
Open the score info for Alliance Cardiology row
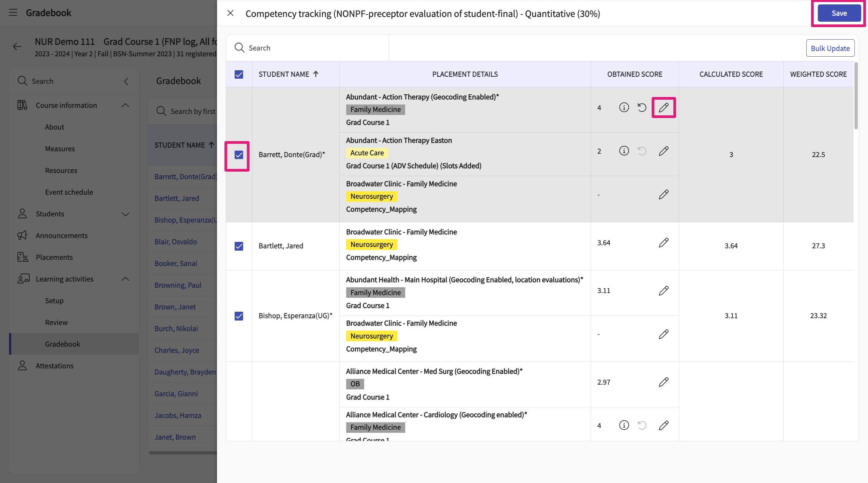(x=624, y=425)
